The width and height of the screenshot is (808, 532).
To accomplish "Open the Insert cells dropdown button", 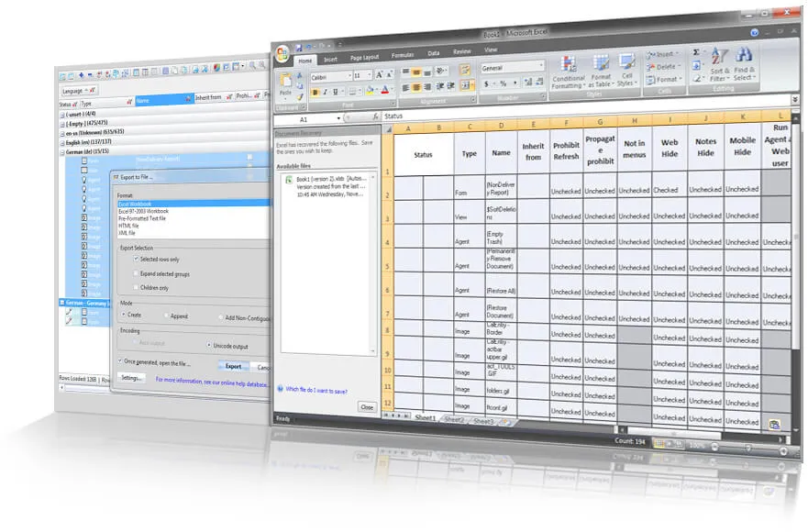I will pyautogui.click(x=665, y=54).
